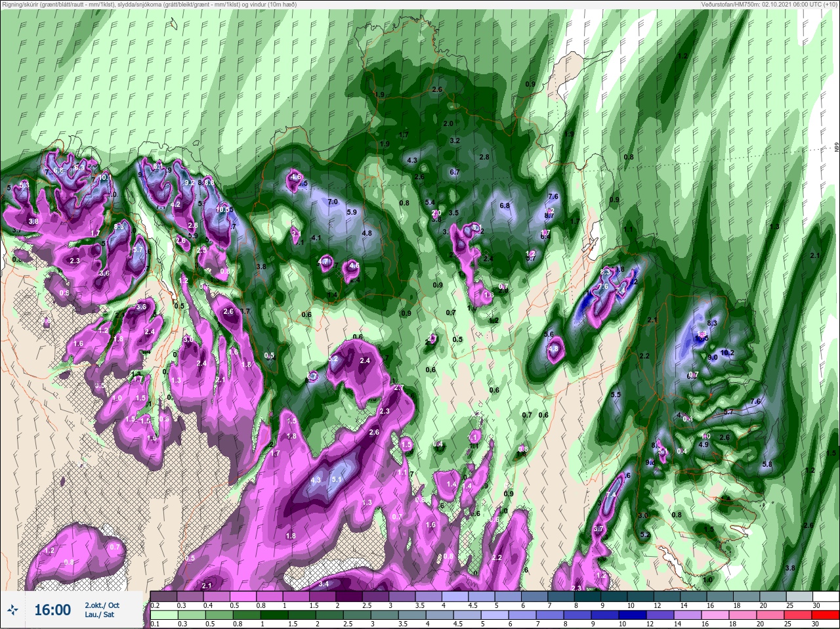This screenshot has height=629, width=840.
Task: Pick bottom legend palest green swatch at 0.1
Action: (x=163, y=615)
